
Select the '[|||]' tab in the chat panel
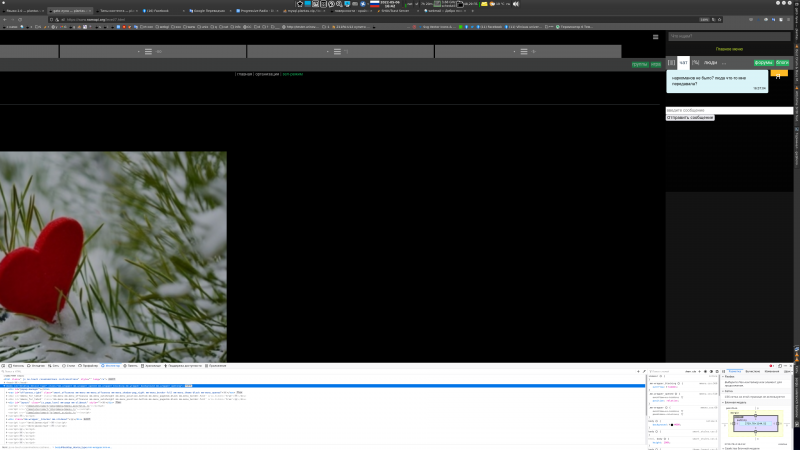[x=671, y=63]
